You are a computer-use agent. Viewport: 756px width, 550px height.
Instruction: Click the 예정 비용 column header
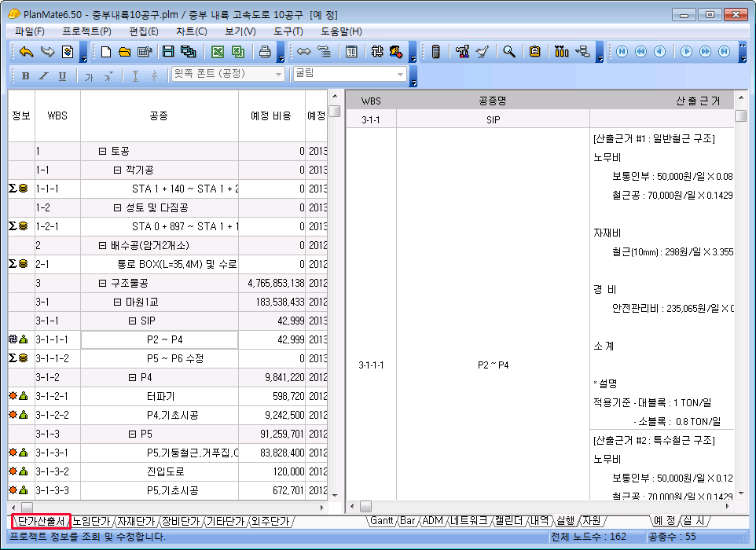[270, 115]
